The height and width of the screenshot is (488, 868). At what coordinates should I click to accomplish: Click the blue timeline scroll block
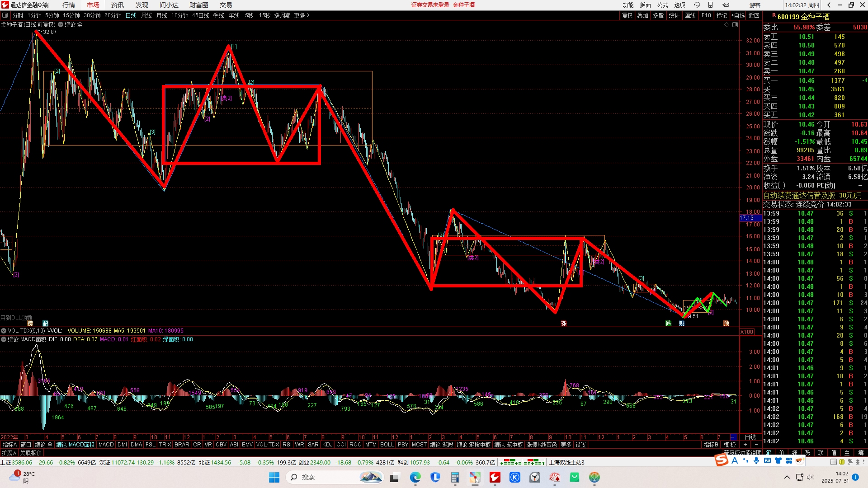coord(733,437)
